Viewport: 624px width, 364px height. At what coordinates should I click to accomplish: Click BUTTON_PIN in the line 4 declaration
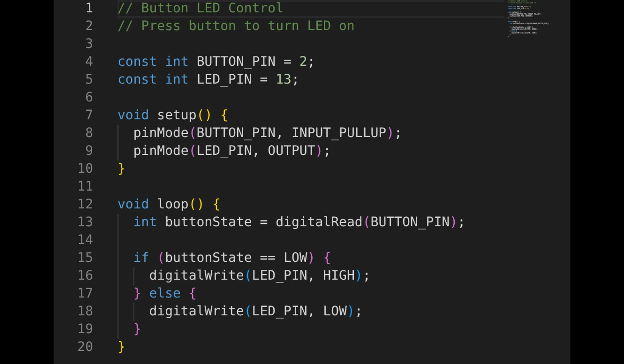(x=236, y=62)
